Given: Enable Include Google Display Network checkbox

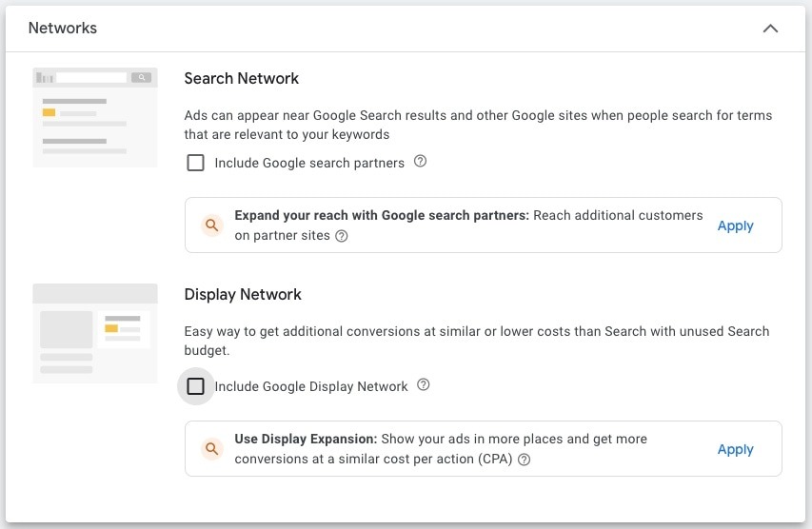Looking at the screenshot, I should [195, 386].
